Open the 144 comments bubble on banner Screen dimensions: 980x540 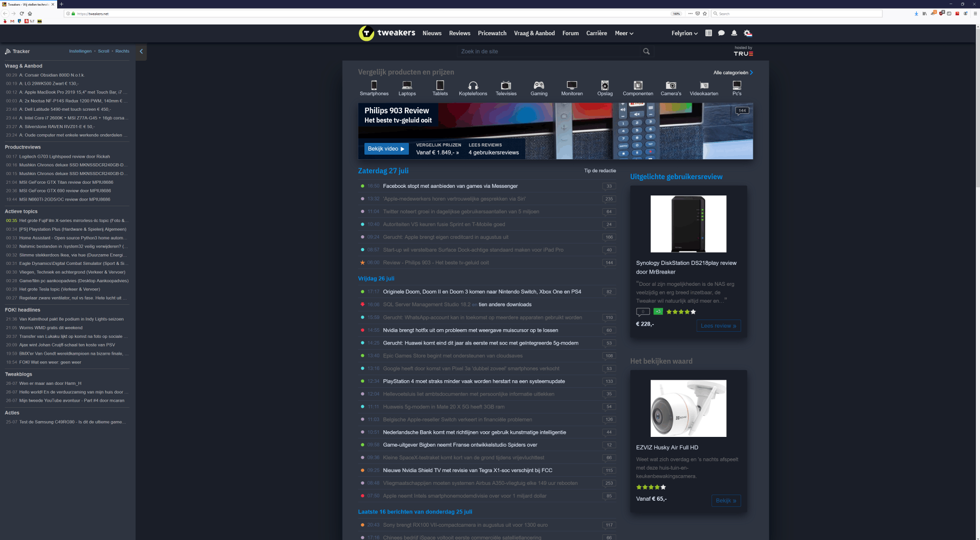pos(742,111)
